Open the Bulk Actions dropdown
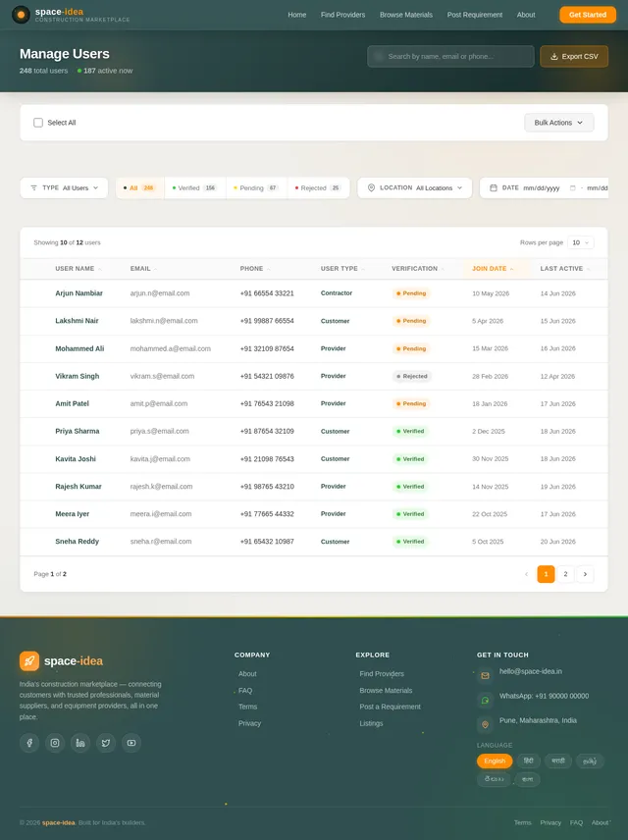Viewport: 628px width, 840px height. tap(559, 123)
